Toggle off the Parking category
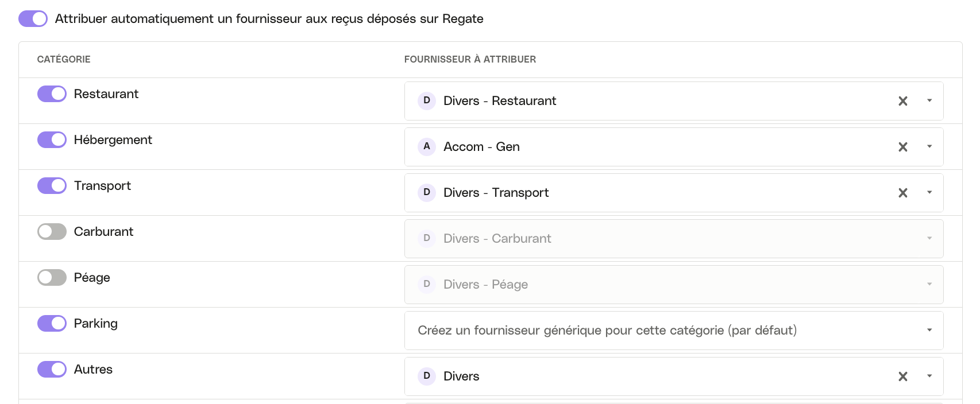 click(52, 324)
